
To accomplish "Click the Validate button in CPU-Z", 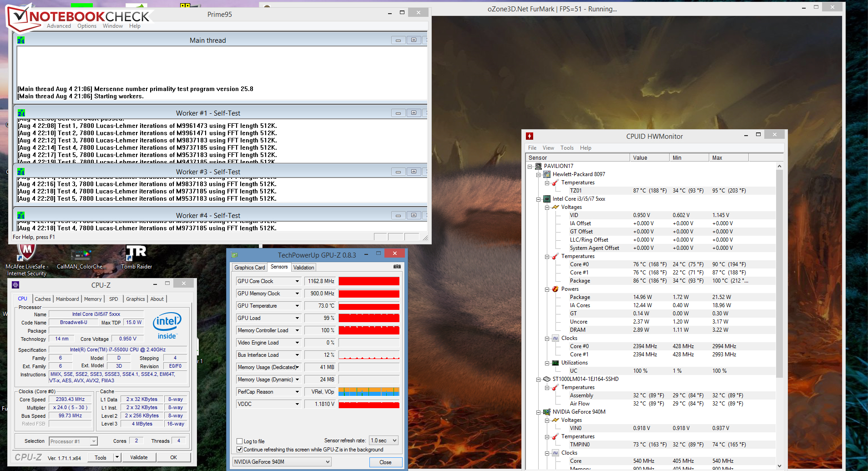I will click(x=139, y=457).
